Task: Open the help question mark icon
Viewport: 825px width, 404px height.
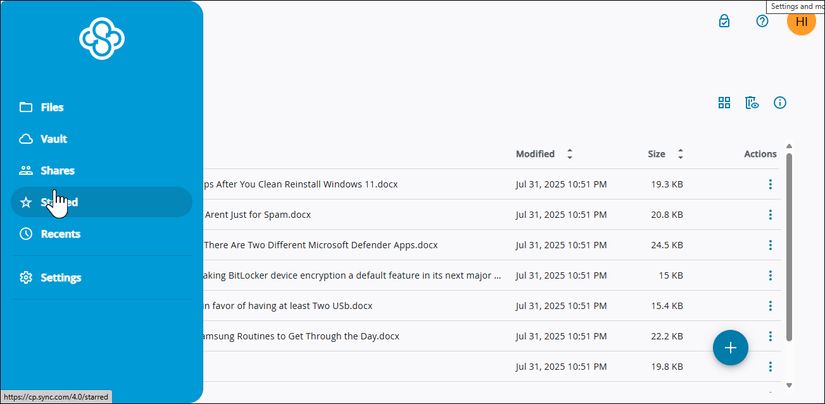Action: point(762,21)
